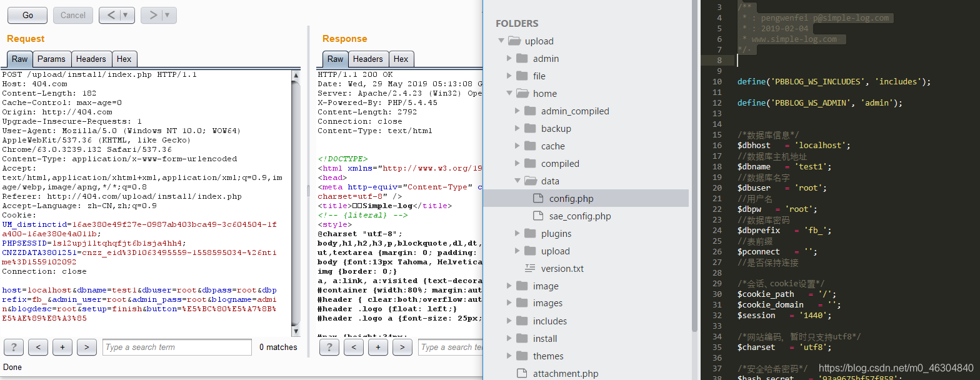Go back with the history < button
The image size is (980, 380).
(110, 15)
